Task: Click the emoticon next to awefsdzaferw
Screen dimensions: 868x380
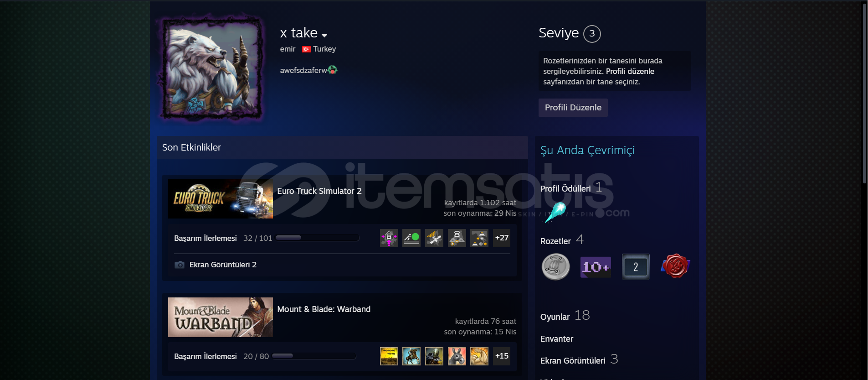Action: pos(333,70)
